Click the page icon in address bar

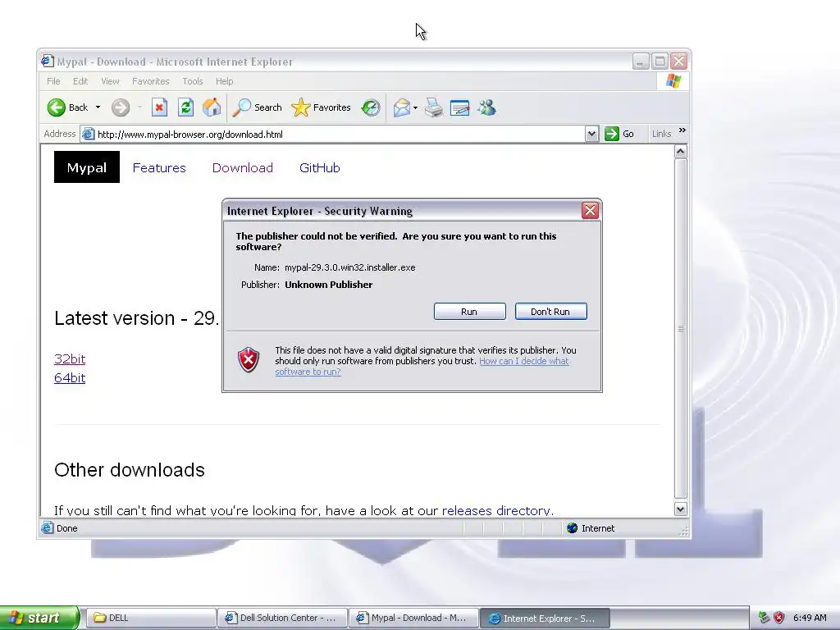click(88, 134)
